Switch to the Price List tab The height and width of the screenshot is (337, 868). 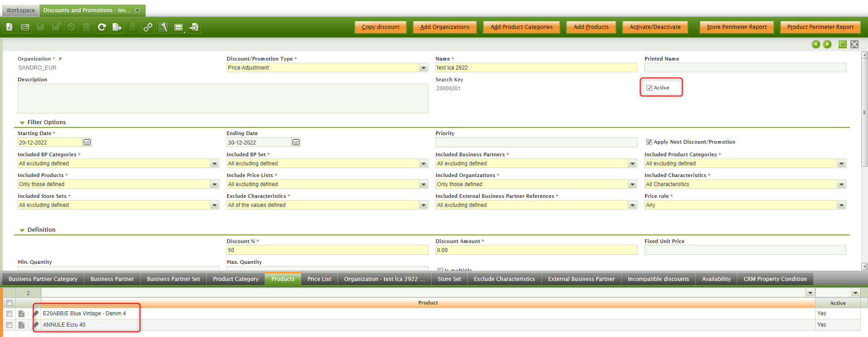click(x=319, y=279)
